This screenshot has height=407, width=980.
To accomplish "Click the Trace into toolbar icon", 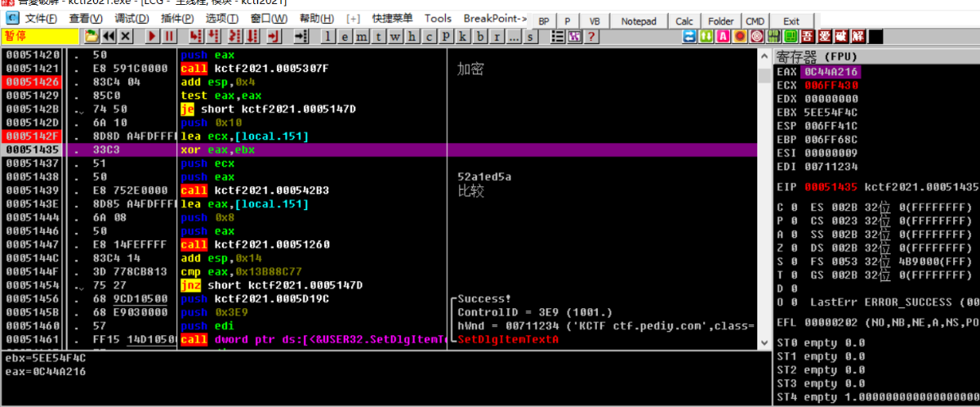I will point(235,36).
